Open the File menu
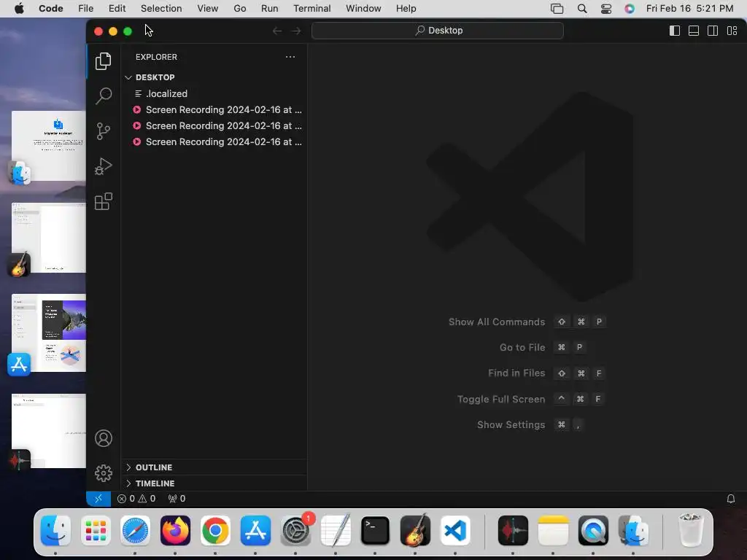This screenshot has width=747, height=560. tap(86, 9)
